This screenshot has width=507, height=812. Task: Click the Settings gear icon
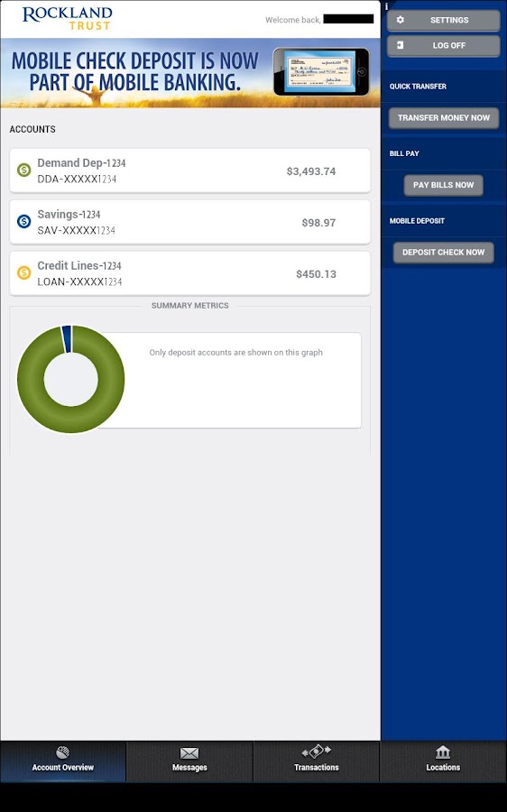coord(400,20)
